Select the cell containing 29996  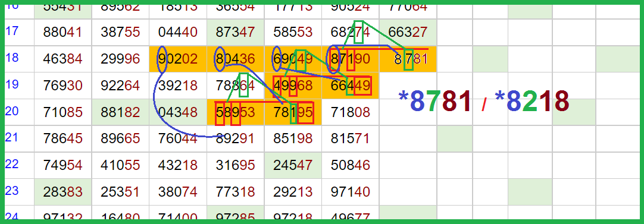click(120, 59)
